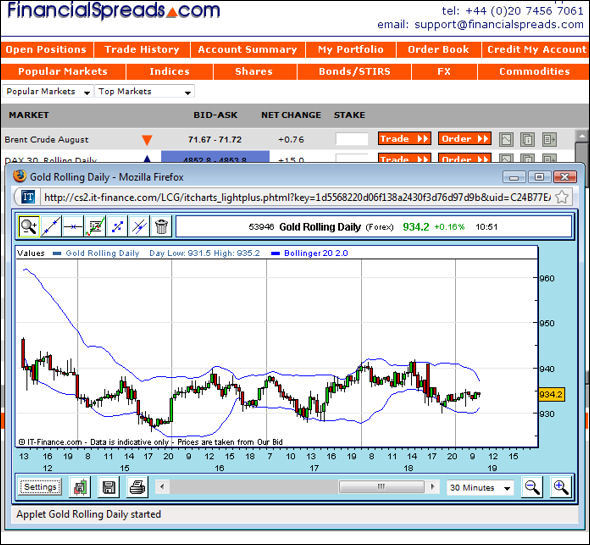Viewport: 590px width, 545px height.
Task: Select the Commodities category tab
Action: 534,72
